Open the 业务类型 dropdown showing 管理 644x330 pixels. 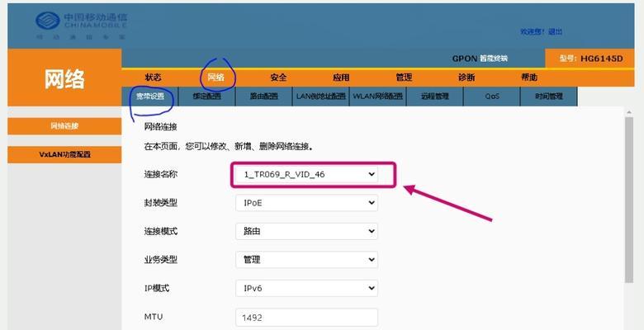307,260
